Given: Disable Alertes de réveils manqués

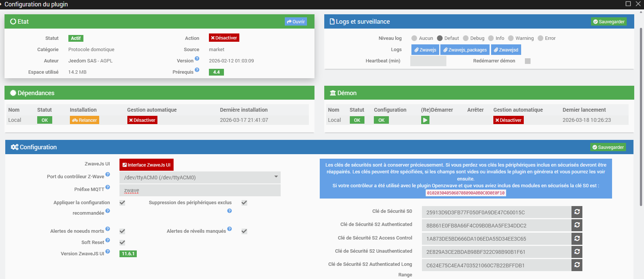Looking at the screenshot, I should pyautogui.click(x=244, y=231).
